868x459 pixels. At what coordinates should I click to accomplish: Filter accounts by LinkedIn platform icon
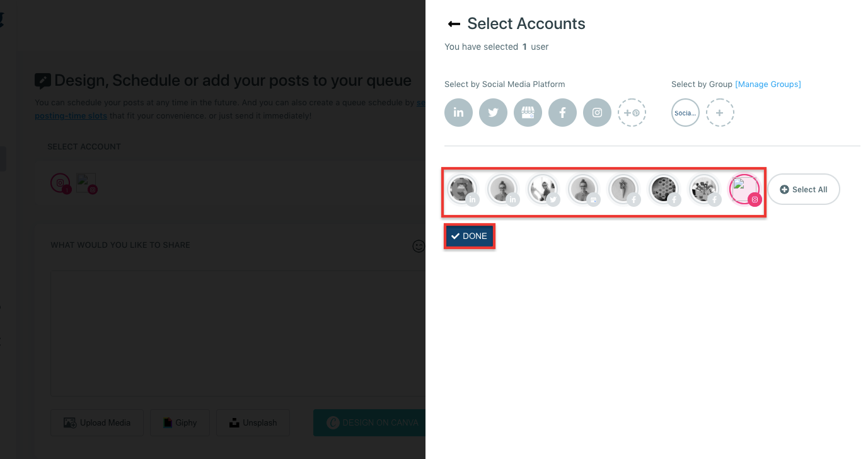[x=458, y=112]
